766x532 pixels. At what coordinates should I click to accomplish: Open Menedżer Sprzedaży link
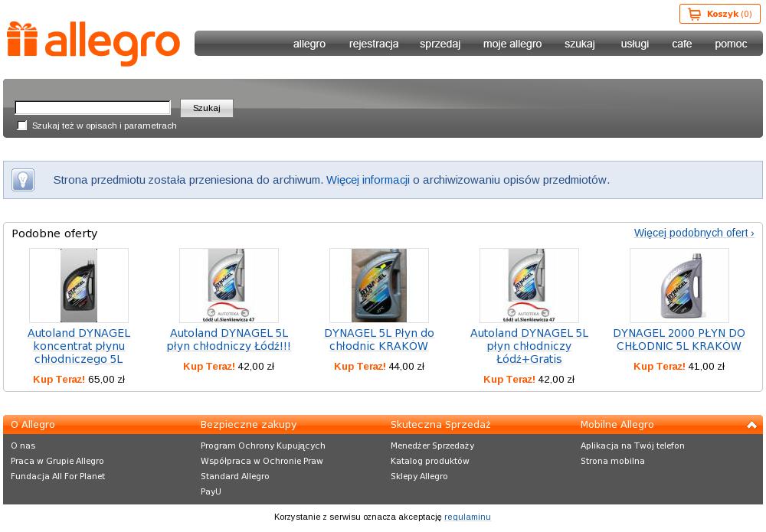pos(432,446)
